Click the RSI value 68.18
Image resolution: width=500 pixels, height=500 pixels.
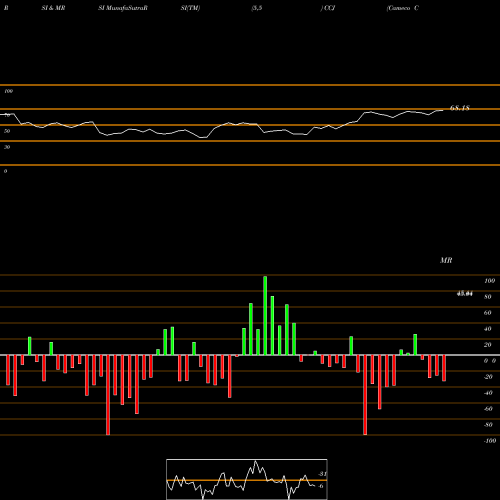460,108
